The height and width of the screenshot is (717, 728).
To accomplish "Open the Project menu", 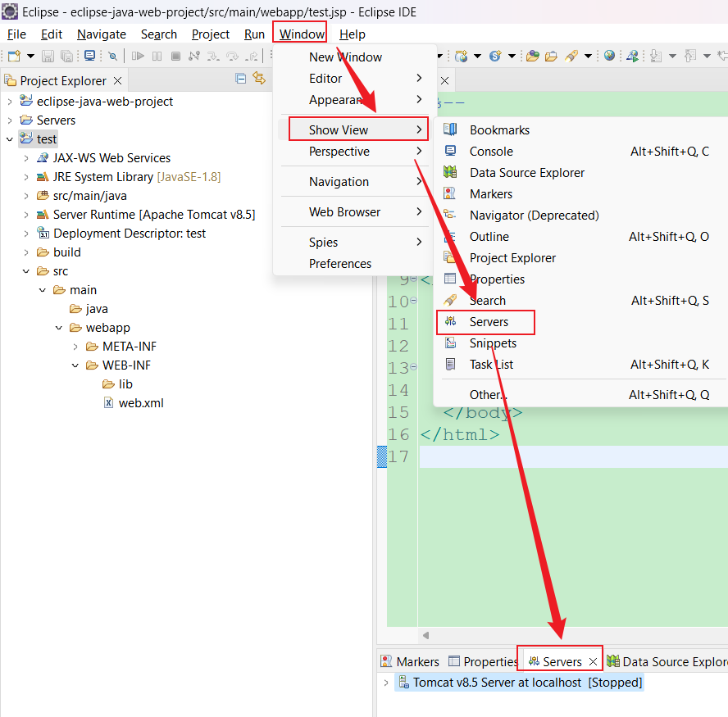I will 211,34.
